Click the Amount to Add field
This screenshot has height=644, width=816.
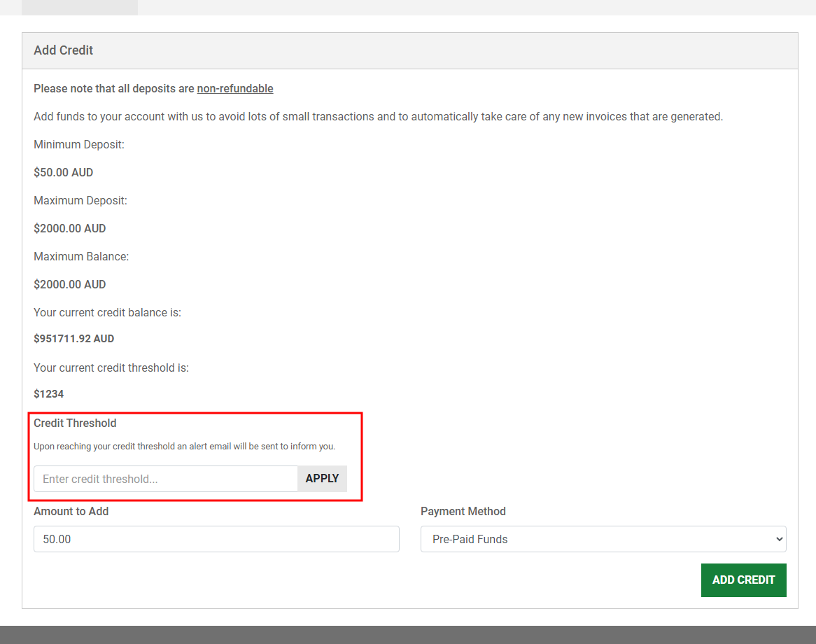216,539
